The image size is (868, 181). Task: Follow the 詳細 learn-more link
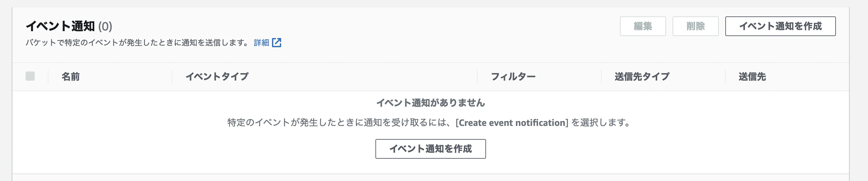pos(262,43)
